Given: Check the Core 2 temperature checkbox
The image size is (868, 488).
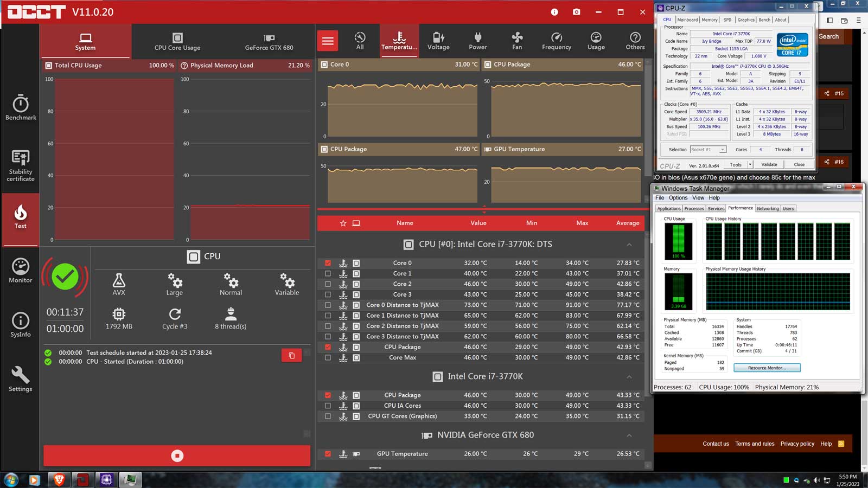Looking at the screenshot, I should [x=328, y=284].
